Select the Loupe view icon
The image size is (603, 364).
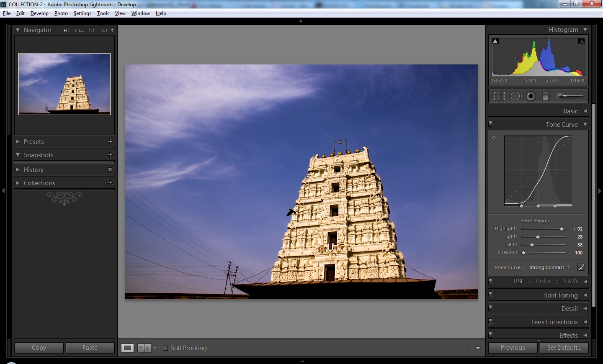(127, 348)
